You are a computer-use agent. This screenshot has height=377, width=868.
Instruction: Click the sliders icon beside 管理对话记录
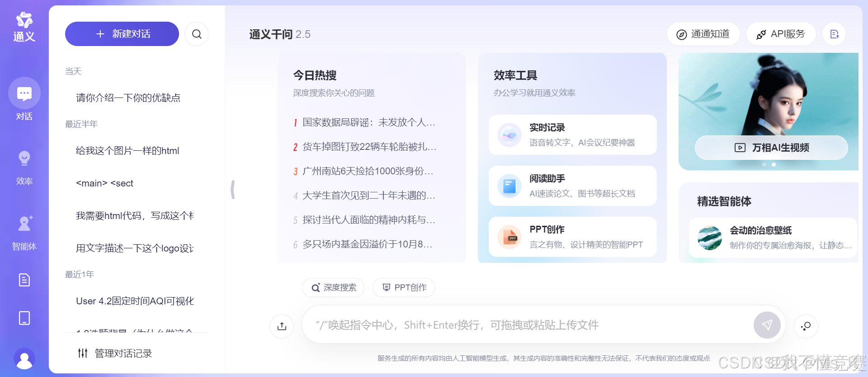point(83,353)
